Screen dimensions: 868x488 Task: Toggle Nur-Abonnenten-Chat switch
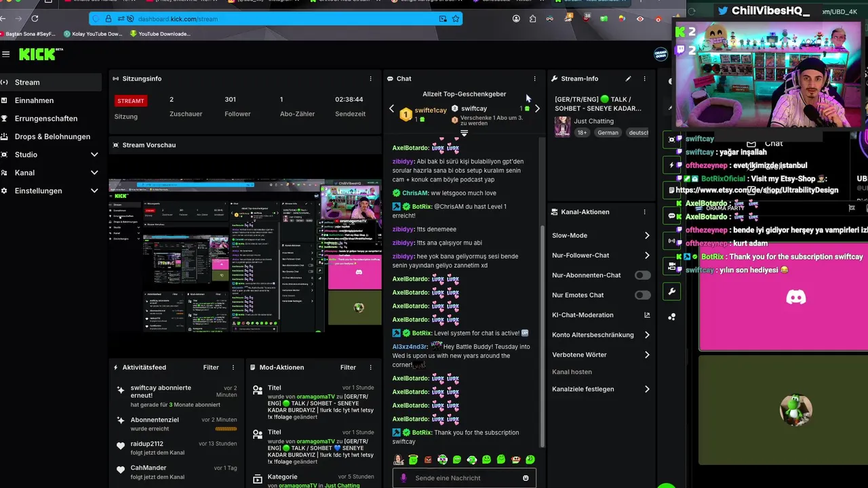point(642,275)
